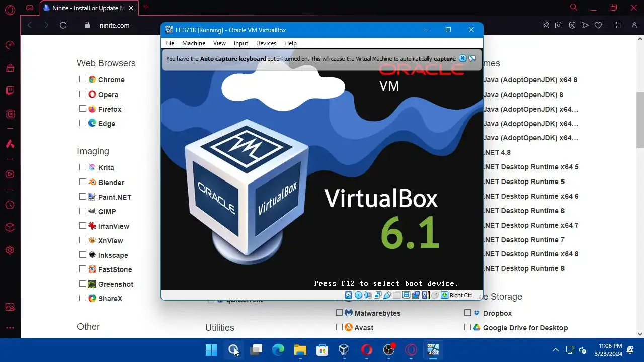Open a new browser tab with plus button
The width and height of the screenshot is (644, 362).
(146, 7)
